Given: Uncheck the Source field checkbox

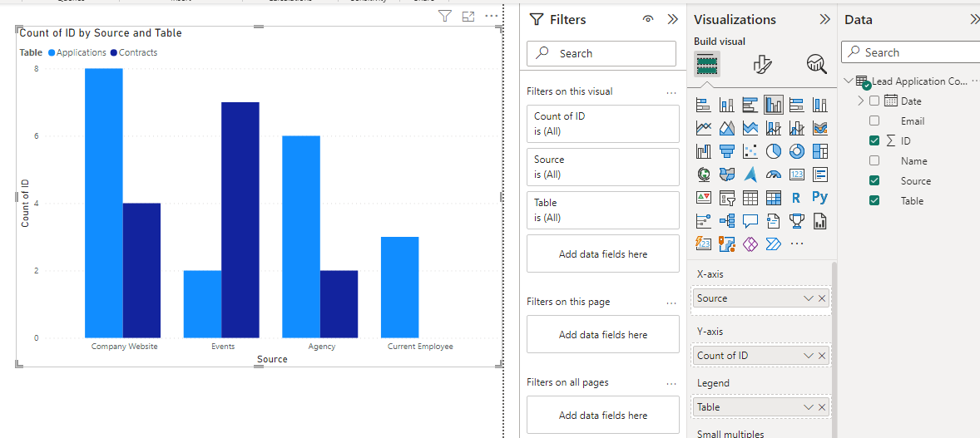Looking at the screenshot, I should (874, 180).
